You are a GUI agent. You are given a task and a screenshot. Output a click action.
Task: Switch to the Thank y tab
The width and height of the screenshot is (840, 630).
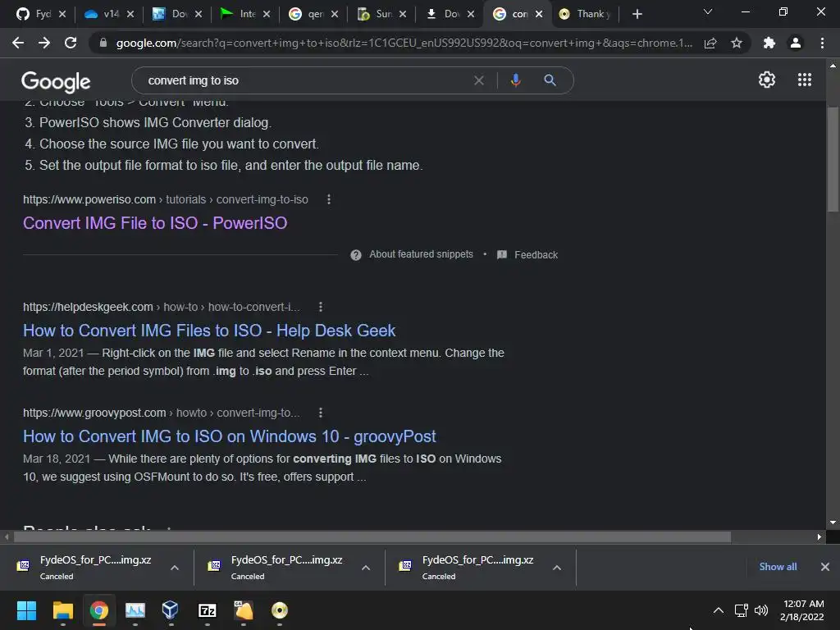pyautogui.click(x=585, y=14)
